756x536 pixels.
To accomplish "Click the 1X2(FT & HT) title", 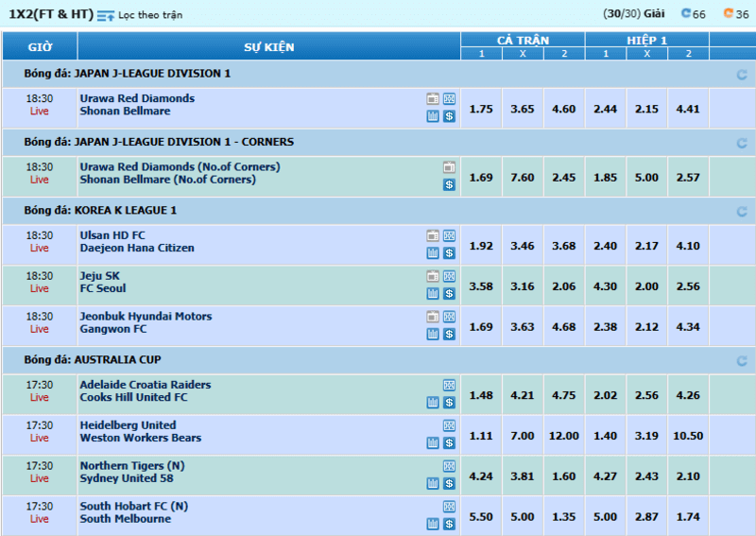I will pyautogui.click(x=51, y=14).
